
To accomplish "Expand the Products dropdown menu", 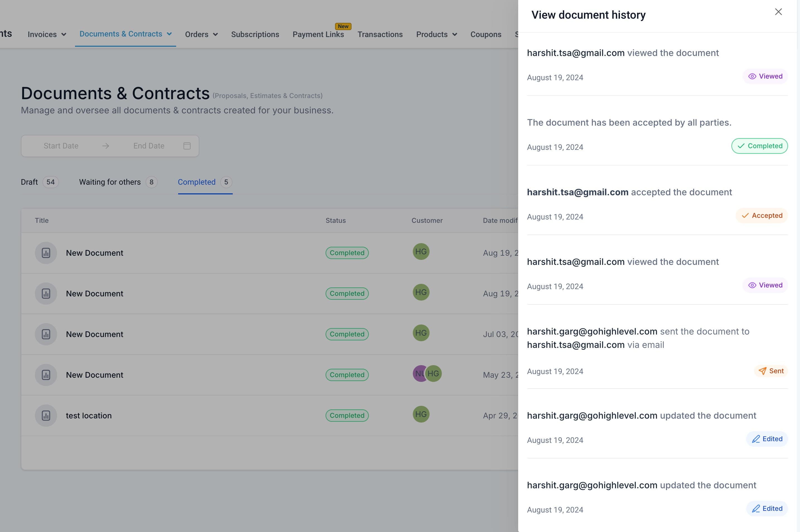I will tap(437, 34).
